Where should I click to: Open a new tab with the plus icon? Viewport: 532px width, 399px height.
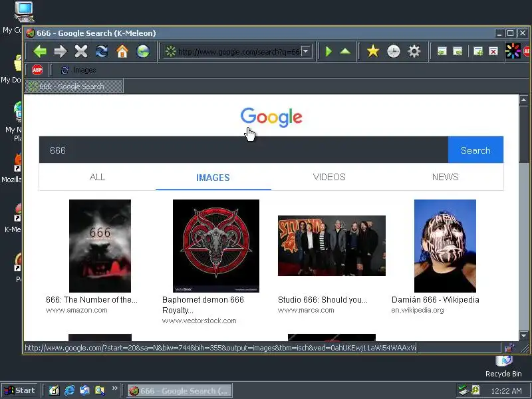click(478, 51)
